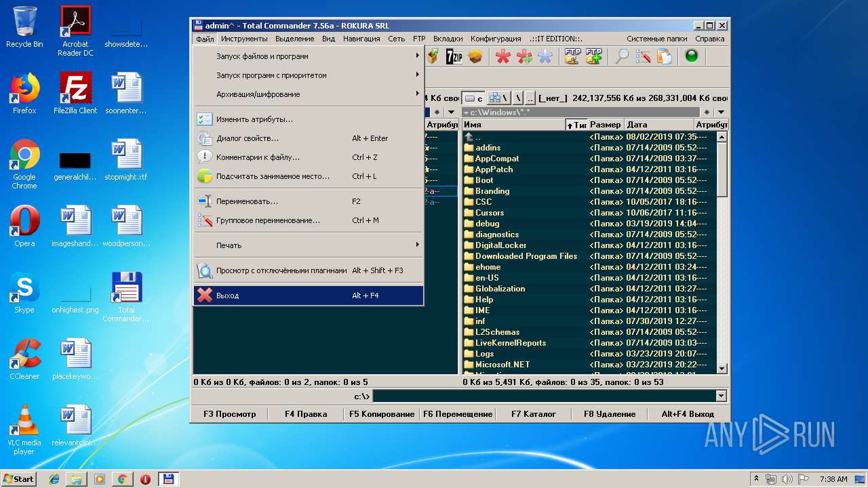Click the copy clipboard toolbar icon
Image resolution: width=868 pixels, height=488 pixels.
(665, 56)
